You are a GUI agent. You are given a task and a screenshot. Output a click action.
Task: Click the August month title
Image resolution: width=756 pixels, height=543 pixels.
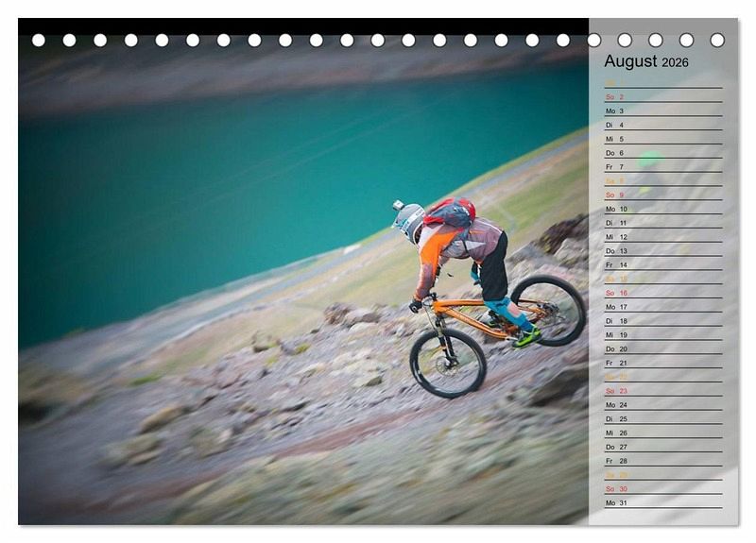click(630, 61)
